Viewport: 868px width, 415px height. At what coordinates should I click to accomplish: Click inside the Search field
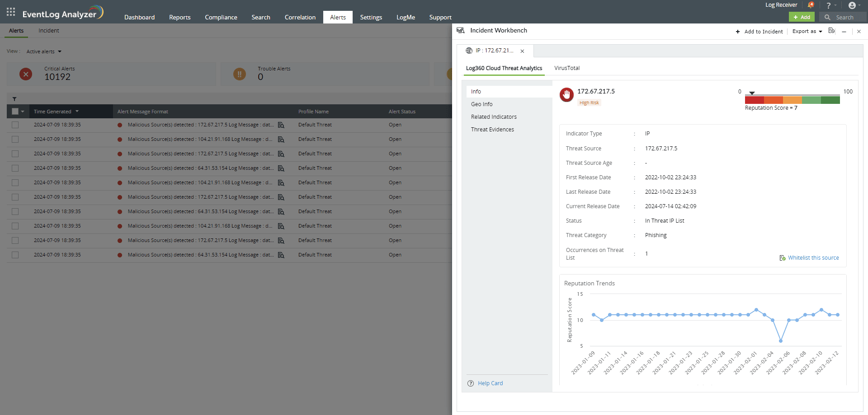[845, 17]
